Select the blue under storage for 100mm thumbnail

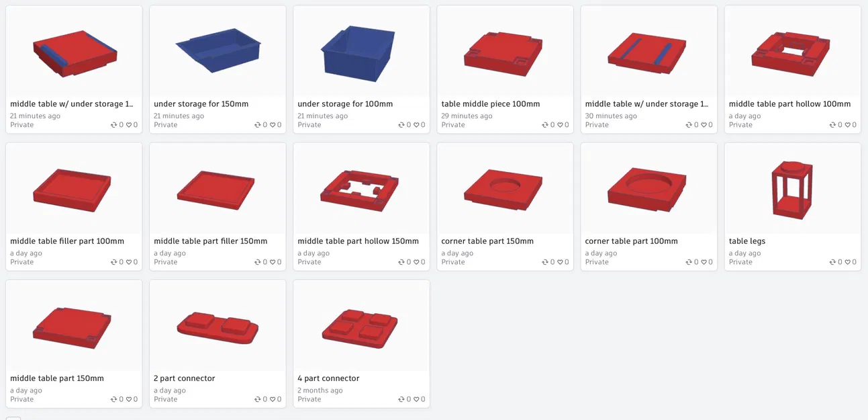click(x=361, y=52)
